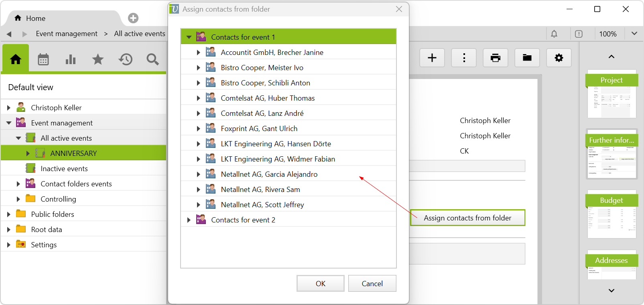Click the print icon in toolbar
The image size is (644, 305).
496,58
